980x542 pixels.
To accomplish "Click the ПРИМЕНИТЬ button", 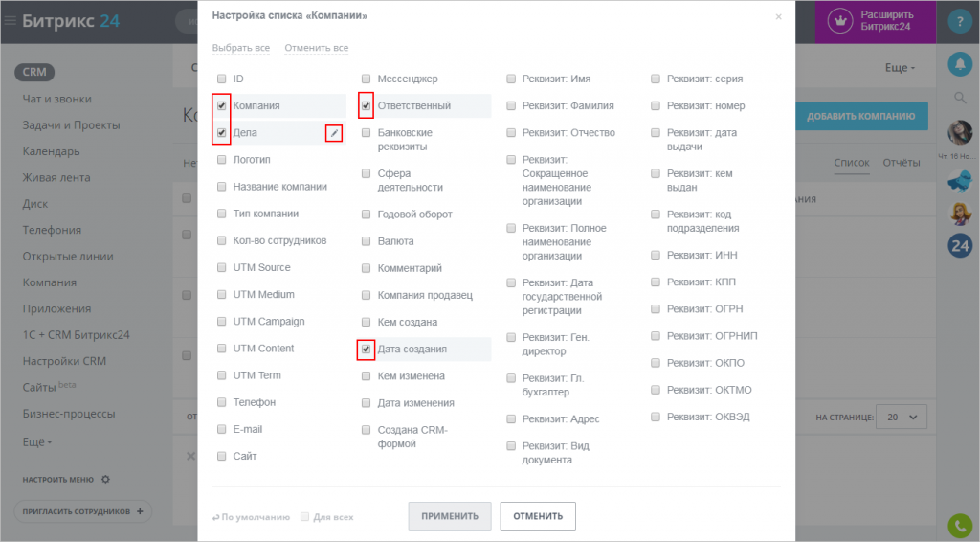I will (450, 516).
